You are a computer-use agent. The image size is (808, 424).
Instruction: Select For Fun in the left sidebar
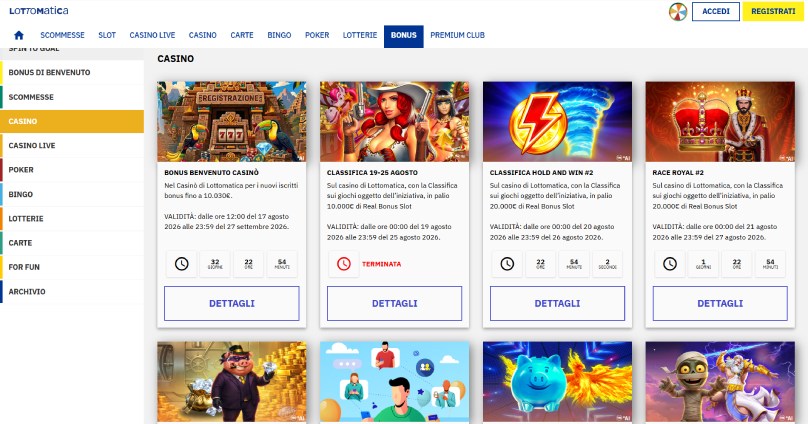[72, 267]
